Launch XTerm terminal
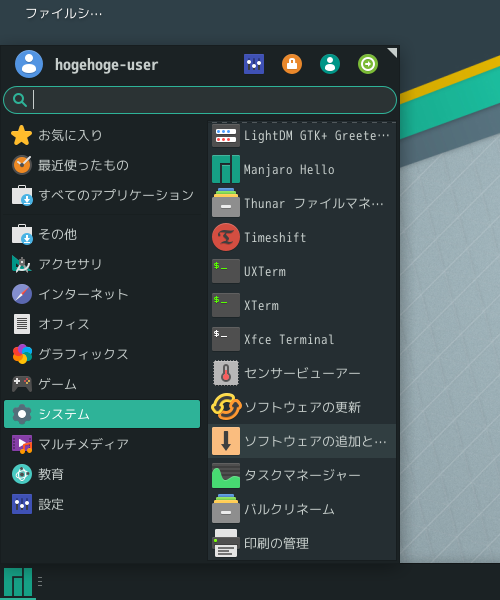Screen dimensions: 500x600 302,305
